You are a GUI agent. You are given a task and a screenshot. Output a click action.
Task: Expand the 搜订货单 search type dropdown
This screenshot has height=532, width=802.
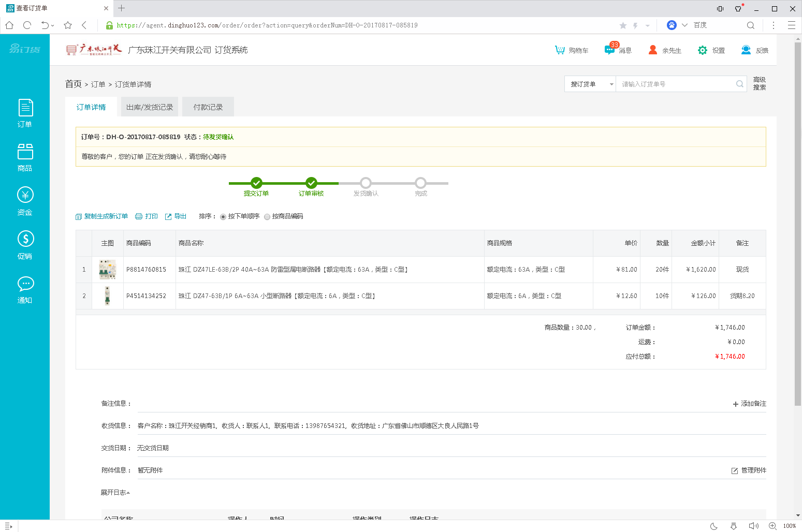pos(590,84)
